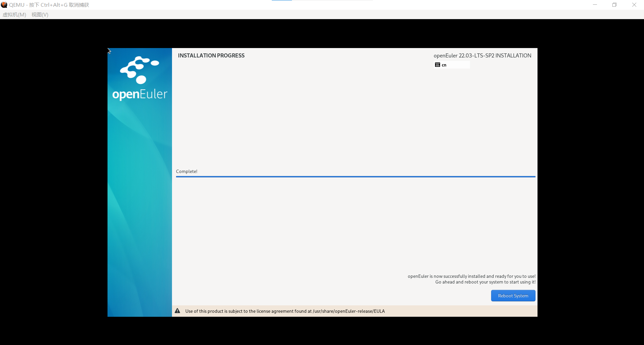Image resolution: width=644 pixels, height=345 pixels.
Task: Click the openEuler logo in sidebar
Action: (x=140, y=78)
